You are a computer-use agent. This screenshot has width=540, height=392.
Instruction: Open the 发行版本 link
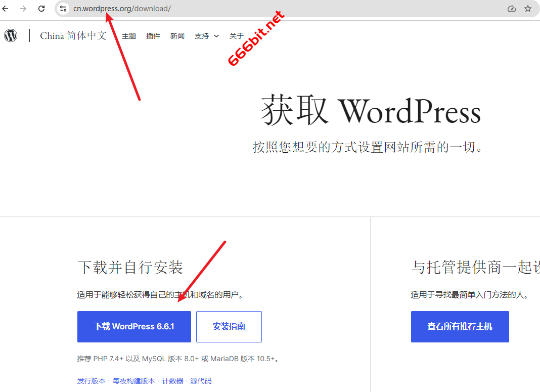point(91,381)
